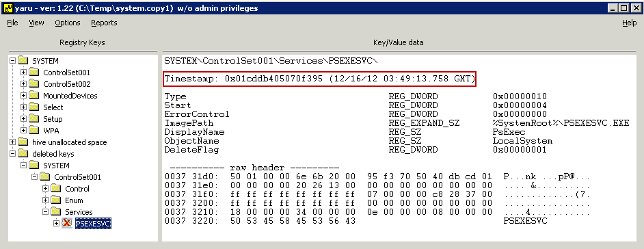Image resolution: width=644 pixels, height=249 pixels.
Task: Expand the Select registry key
Action: click(x=23, y=107)
